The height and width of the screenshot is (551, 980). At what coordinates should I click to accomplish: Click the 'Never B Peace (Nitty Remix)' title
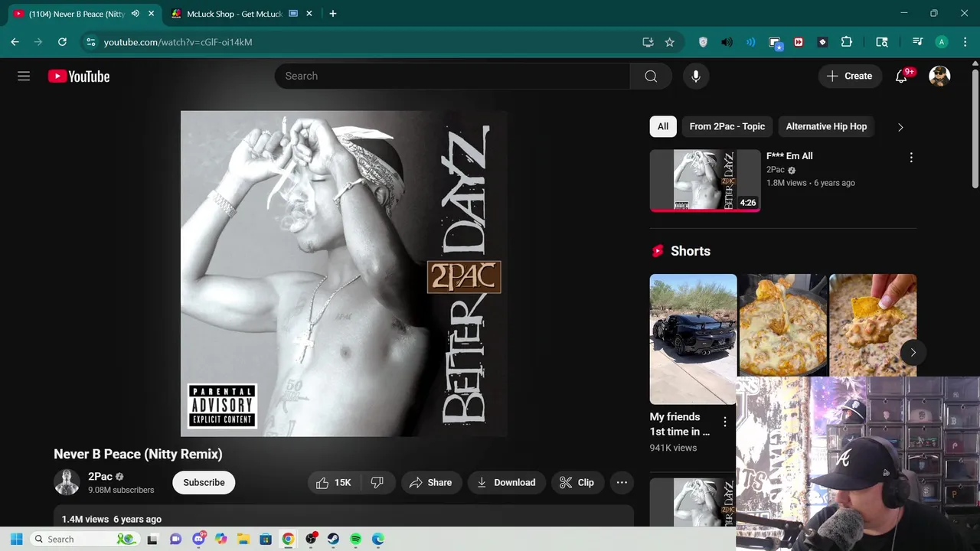click(138, 454)
